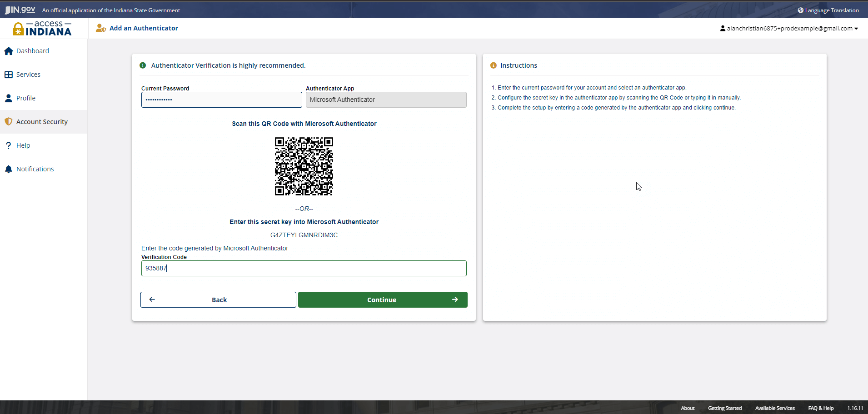Click the Help question mark icon

tap(9, 145)
